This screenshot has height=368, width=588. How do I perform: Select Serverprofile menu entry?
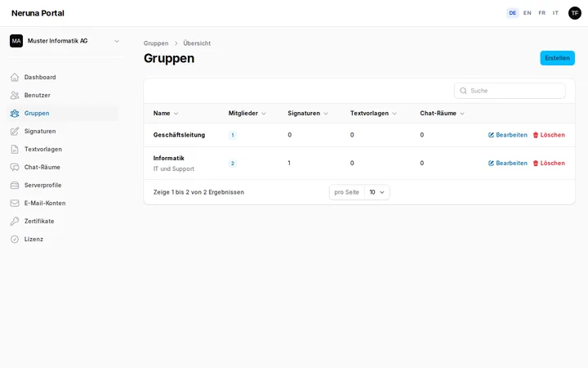pos(63,186)
